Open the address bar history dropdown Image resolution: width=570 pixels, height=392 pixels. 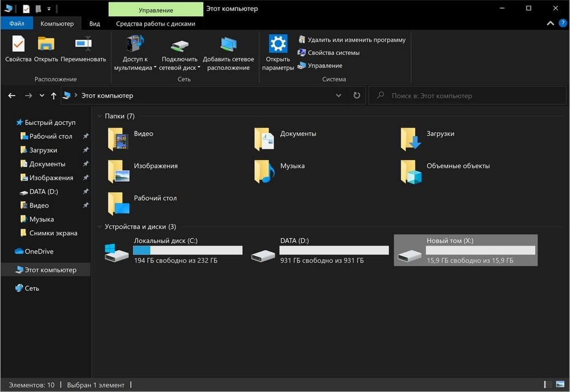(x=339, y=96)
